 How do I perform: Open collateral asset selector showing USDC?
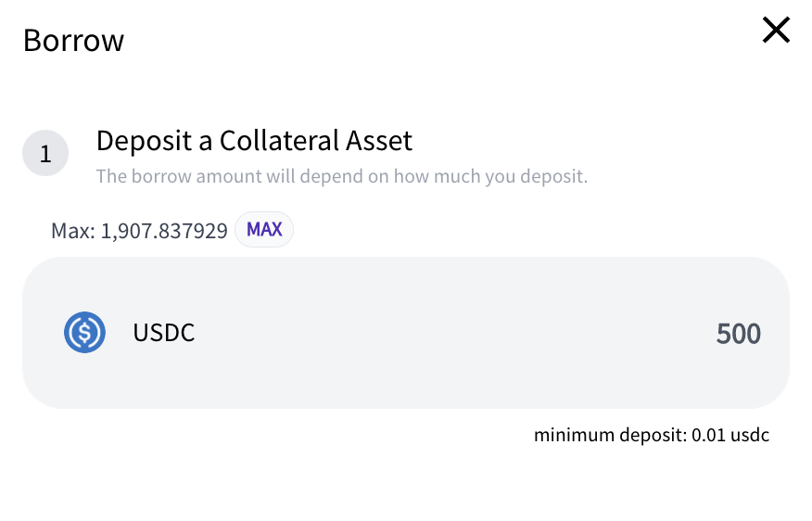[130, 333]
